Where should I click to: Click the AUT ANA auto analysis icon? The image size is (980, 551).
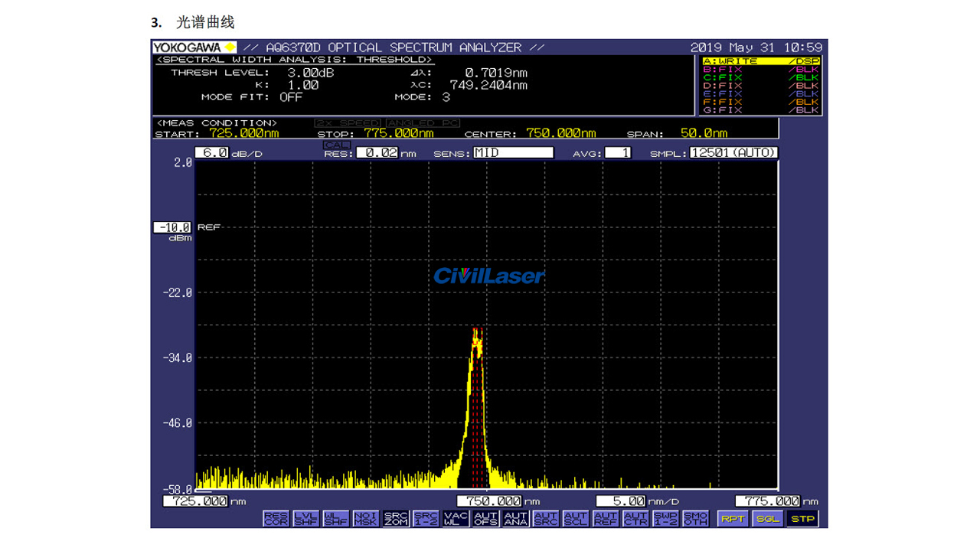pos(515,518)
